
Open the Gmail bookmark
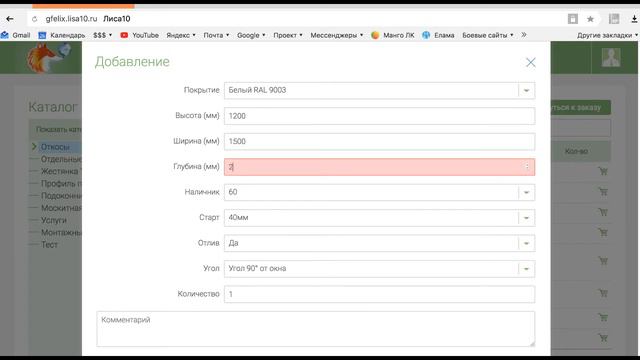tap(16, 35)
